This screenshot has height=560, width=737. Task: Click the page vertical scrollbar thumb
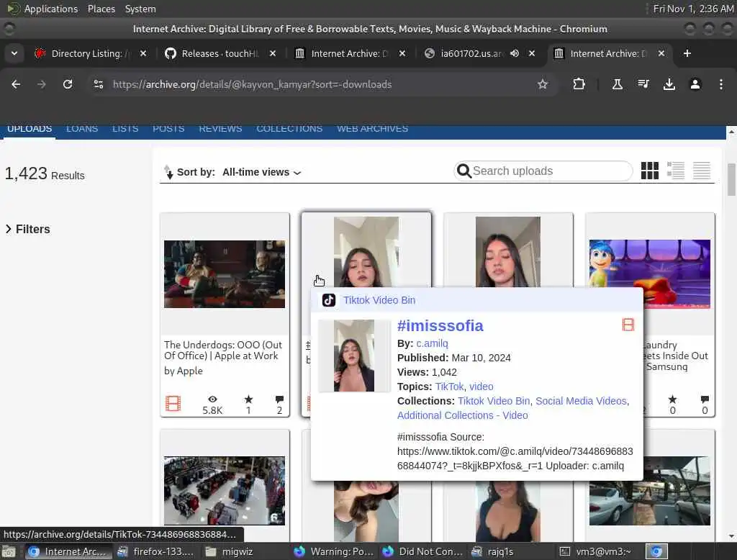tap(731, 179)
